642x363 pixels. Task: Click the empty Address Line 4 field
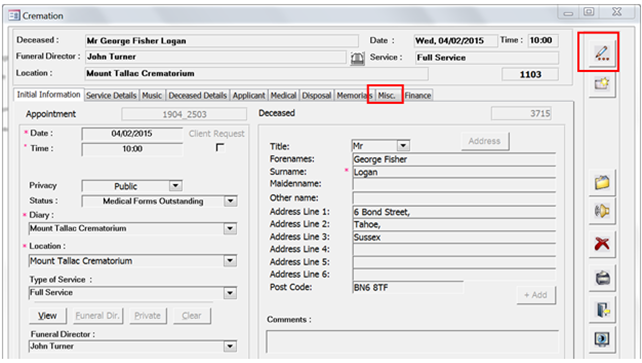(x=454, y=249)
